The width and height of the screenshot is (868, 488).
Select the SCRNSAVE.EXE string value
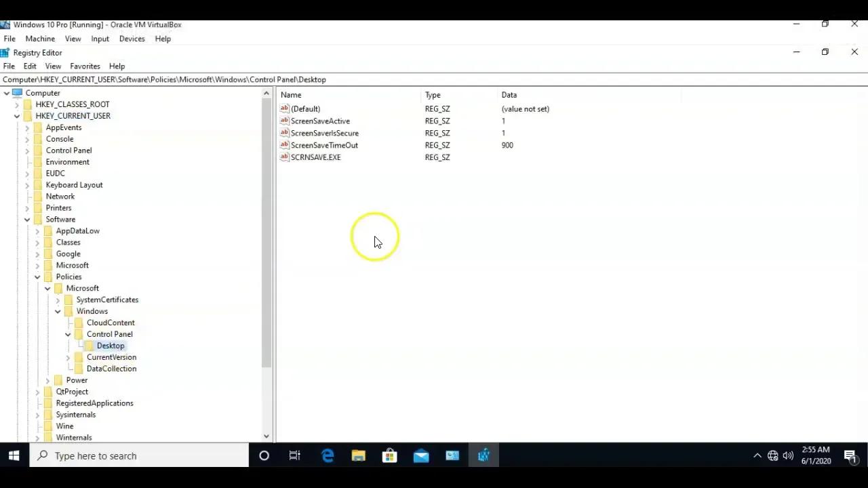(315, 157)
